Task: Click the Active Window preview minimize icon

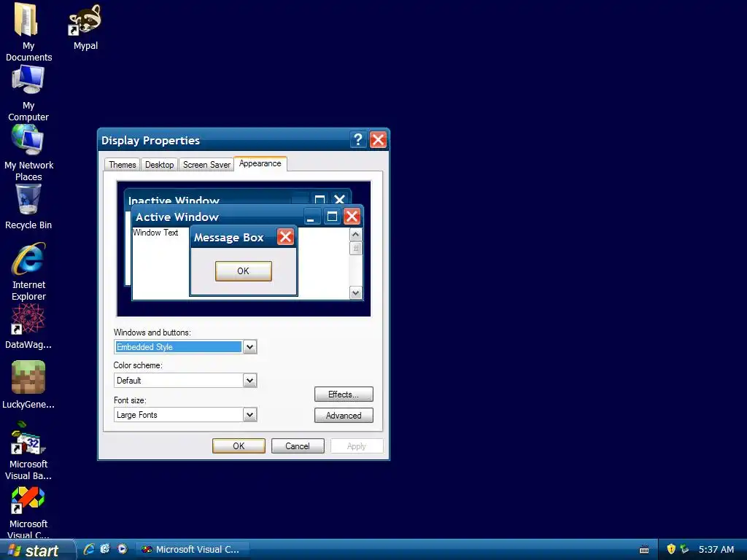Action: 311,216
